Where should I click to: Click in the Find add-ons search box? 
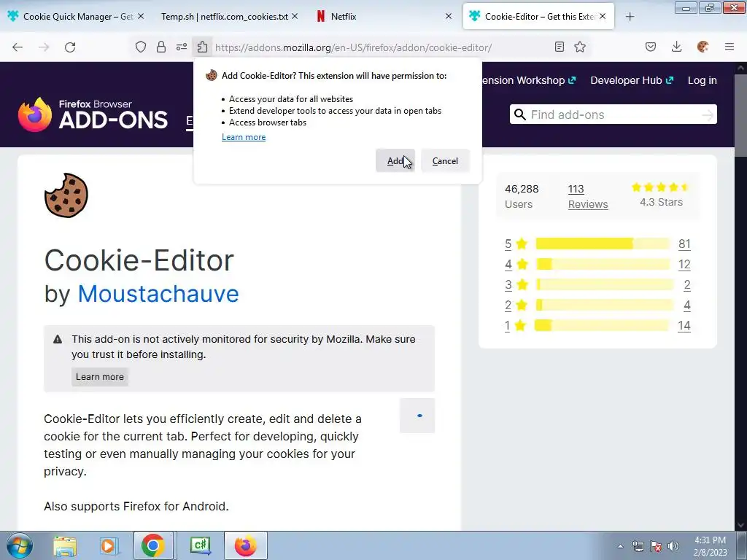click(x=613, y=114)
